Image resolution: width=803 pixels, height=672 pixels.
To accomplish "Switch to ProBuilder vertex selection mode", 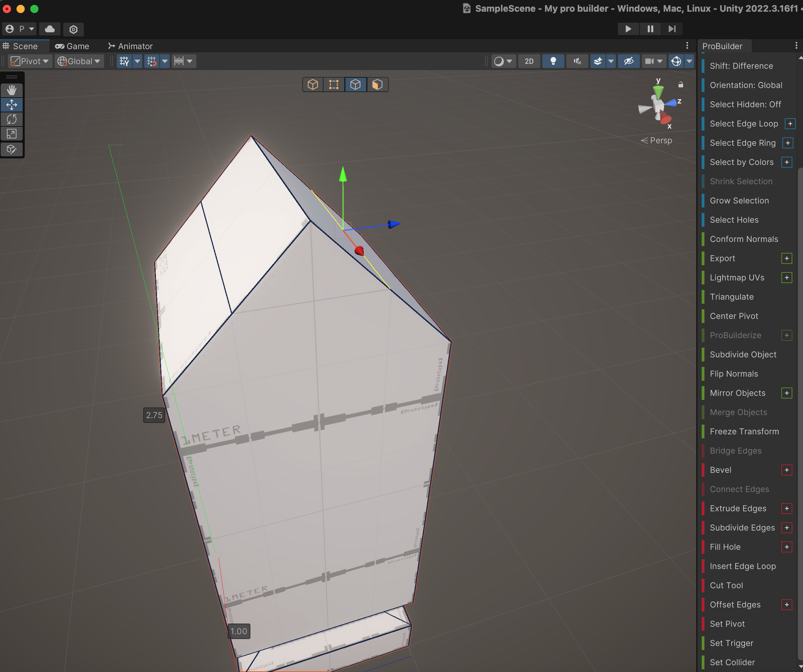I will pyautogui.click(x=334, y=85).
